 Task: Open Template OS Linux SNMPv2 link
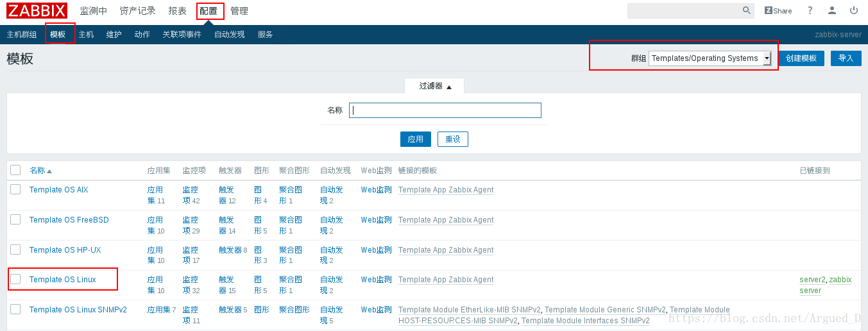pyautogui.click(x=78, y=310)
